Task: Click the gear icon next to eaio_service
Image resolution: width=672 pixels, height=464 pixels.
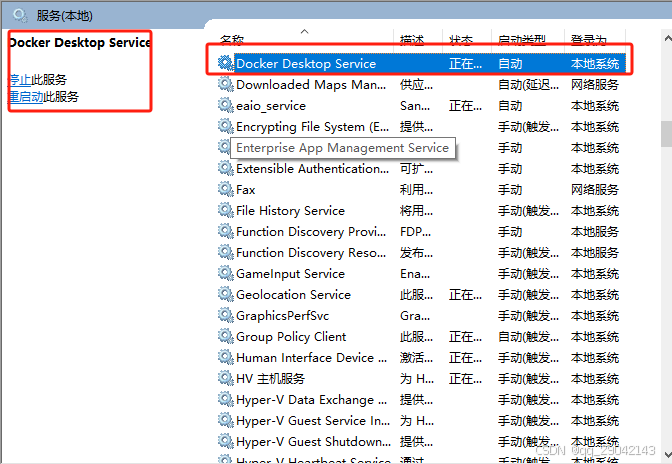Action: [225, 105]
